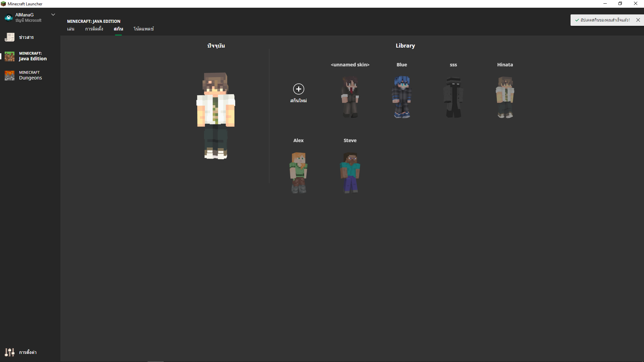The image size is (644, 362).
Task: Restore down the launcher window
Action: tap(620, 4)
